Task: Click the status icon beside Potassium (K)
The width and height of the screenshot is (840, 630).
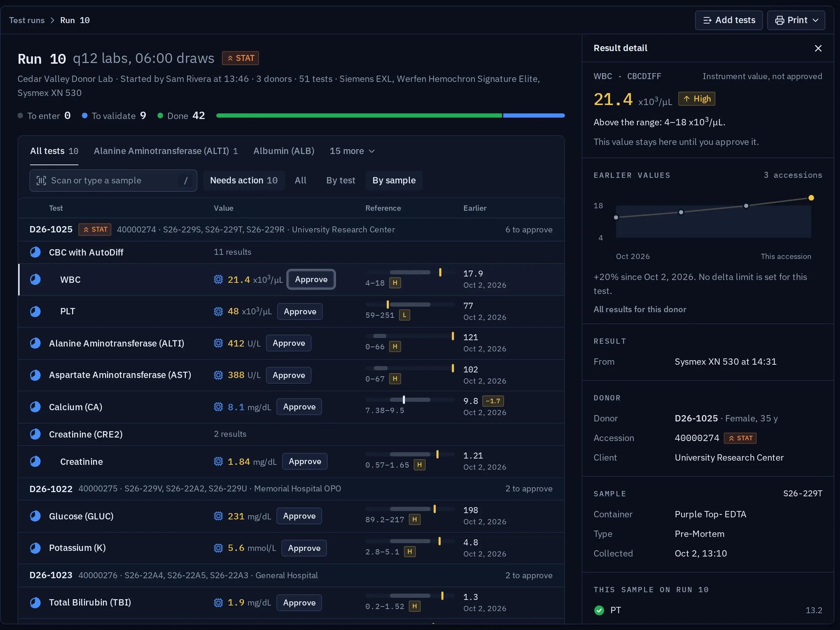Action: click(x=35, y=548)
